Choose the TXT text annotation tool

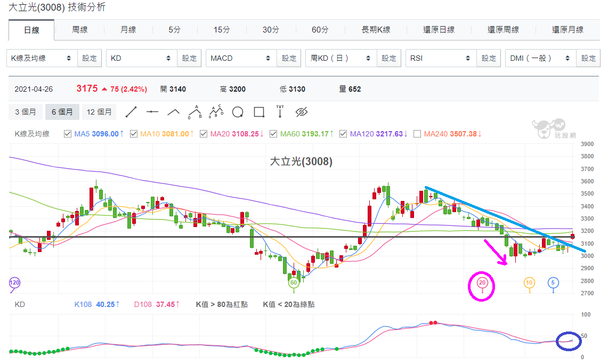pyautogui.click(x=280, y=111)
